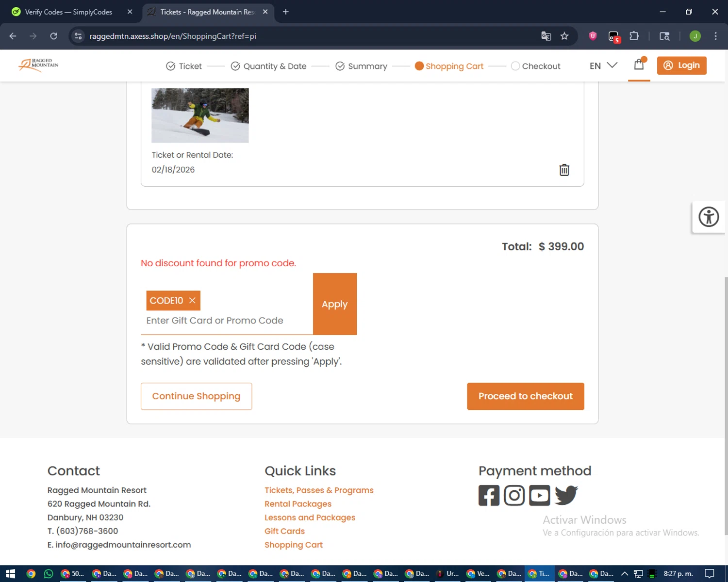Bookmark this page with the star icon
Image resolution: width=728 pixels, height=582 pixels.
coord(564,36)
